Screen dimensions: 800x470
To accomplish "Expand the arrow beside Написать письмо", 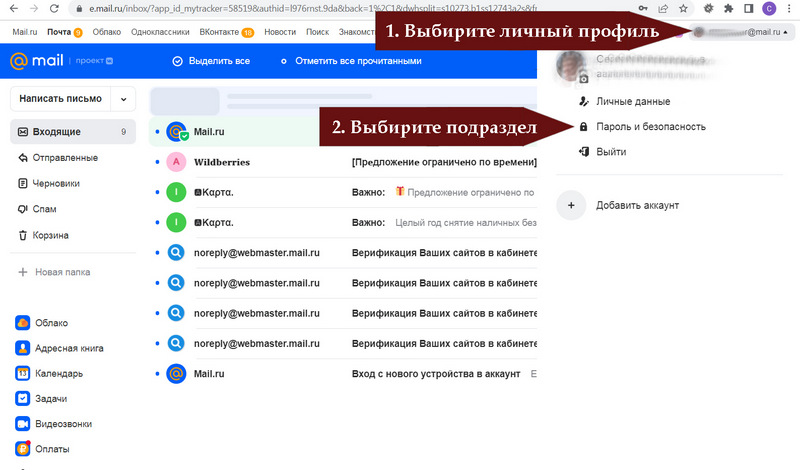I will tap(124, 99).
